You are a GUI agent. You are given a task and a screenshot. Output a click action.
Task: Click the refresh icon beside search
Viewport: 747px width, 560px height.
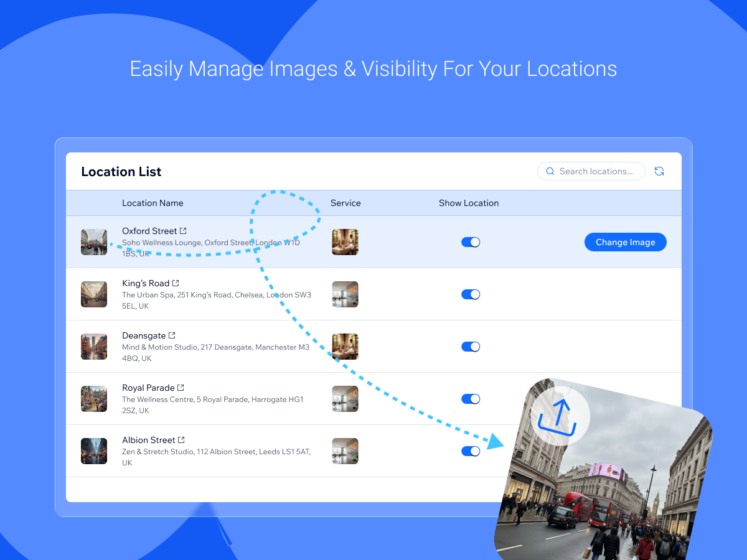[x=659, y=171]
